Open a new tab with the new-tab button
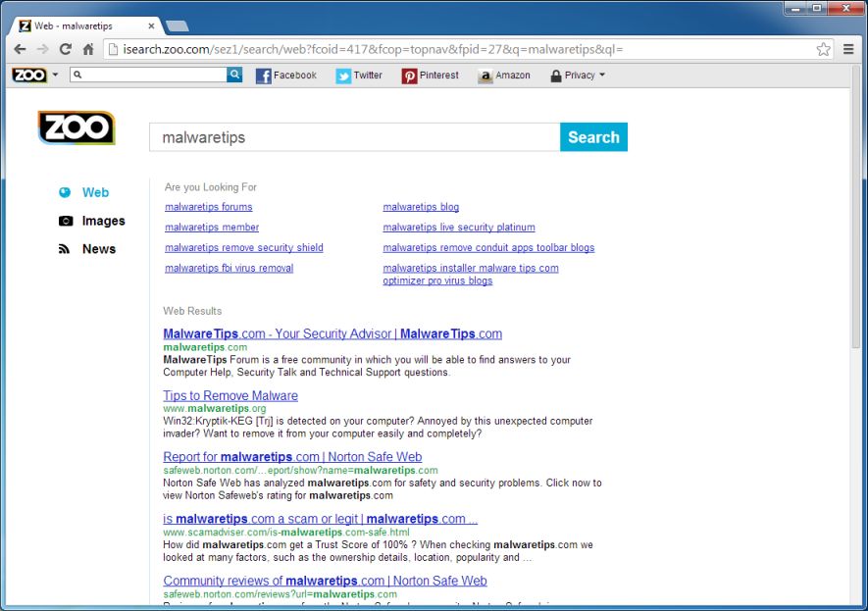Viewport: 868px width, 611px height. coord(178,26)
